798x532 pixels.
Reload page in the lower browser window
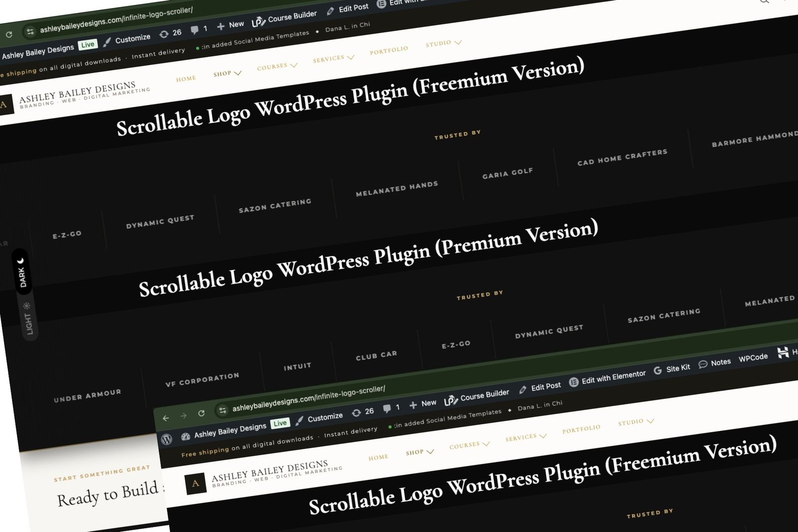coord(201,413)
